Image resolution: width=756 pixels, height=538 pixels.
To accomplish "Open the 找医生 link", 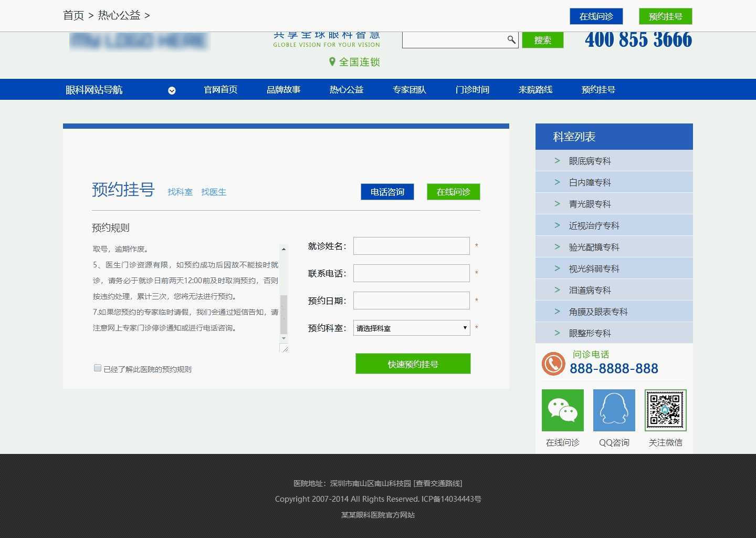I will pos(214,192).
